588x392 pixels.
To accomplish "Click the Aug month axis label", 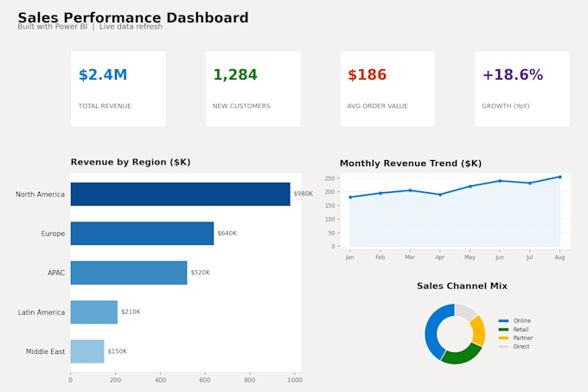I will point(559,257).
